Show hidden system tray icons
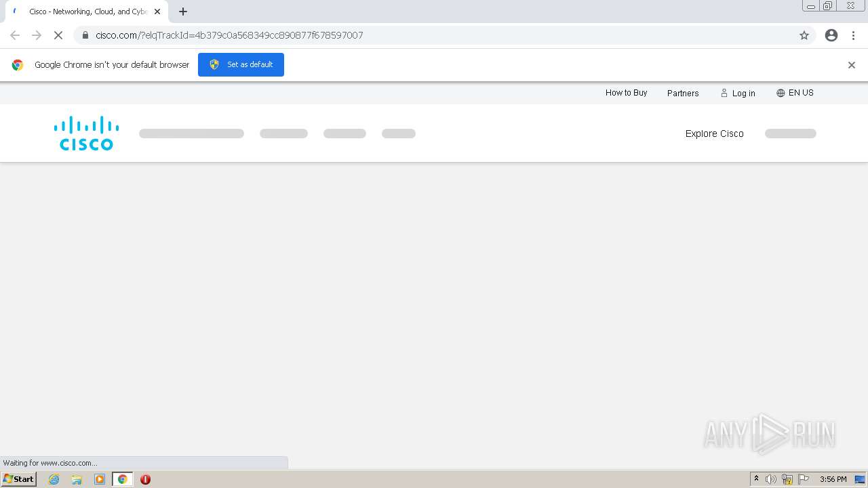 756,479
